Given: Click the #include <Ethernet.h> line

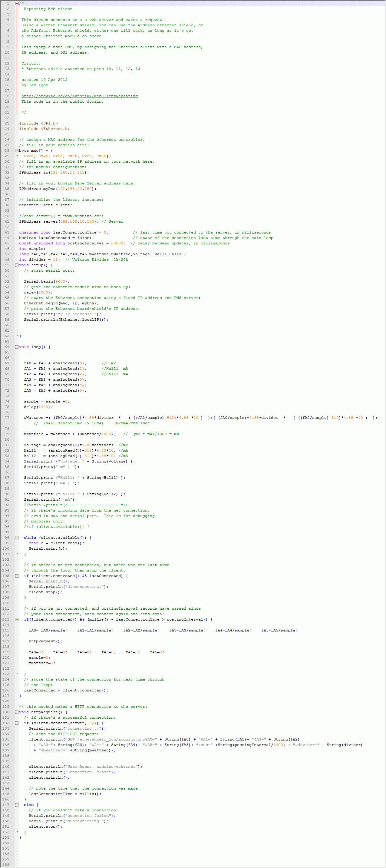Looking at the screenshot, I should [45, 129].
